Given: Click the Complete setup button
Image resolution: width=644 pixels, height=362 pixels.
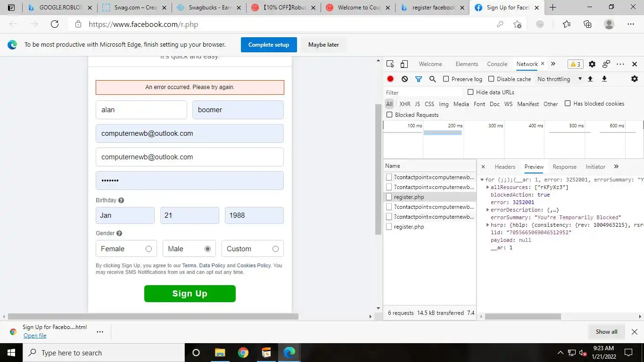Looking at the screenshot, I should 269,45.
